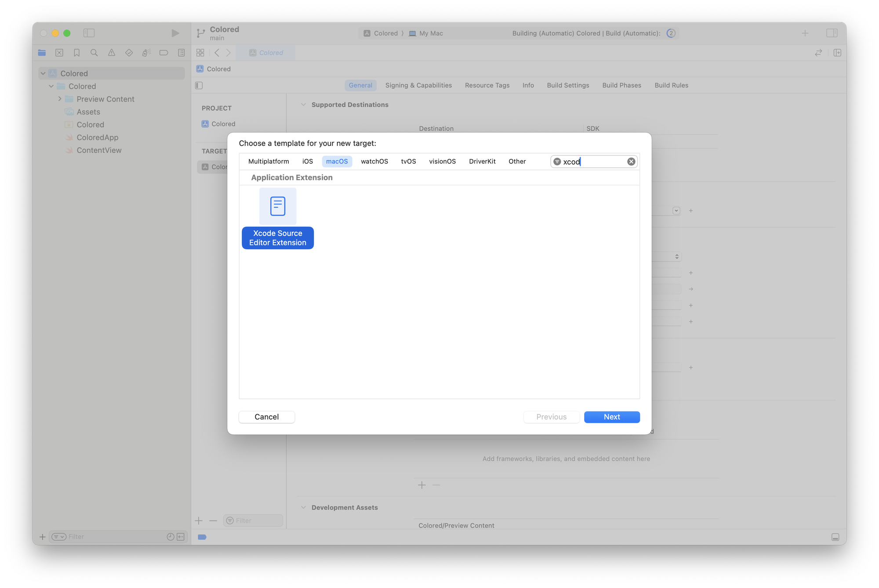Open the Project navigator folder icon

click(42, 53)
